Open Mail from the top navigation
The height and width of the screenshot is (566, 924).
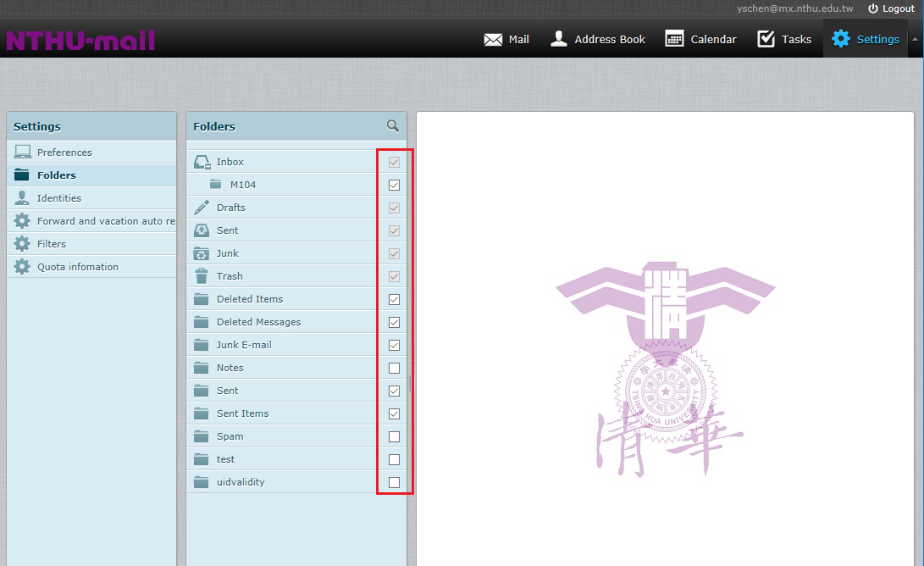coord(506,39)
